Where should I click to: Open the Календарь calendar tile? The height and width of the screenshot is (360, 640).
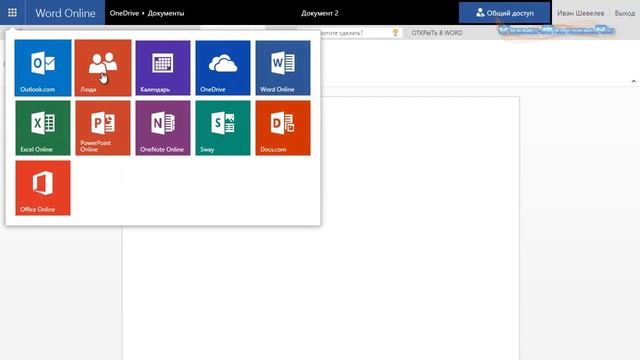tap(163, 68)
